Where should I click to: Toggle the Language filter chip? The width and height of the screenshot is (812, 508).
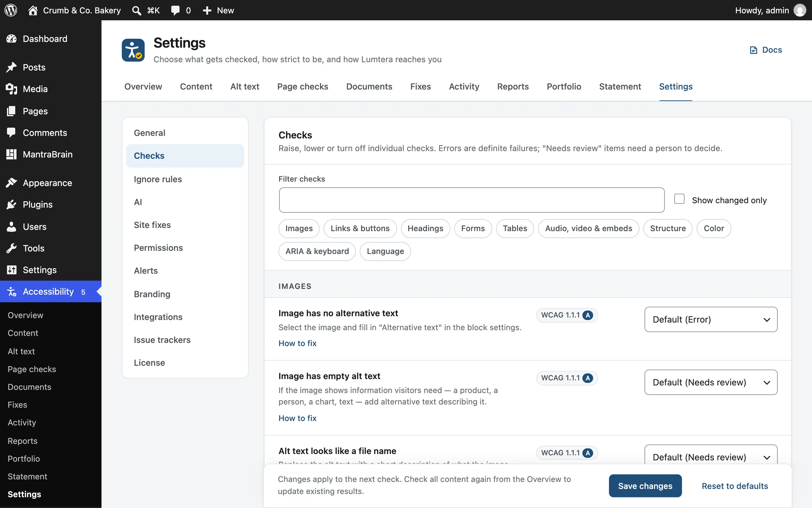(x=385, y=251)
